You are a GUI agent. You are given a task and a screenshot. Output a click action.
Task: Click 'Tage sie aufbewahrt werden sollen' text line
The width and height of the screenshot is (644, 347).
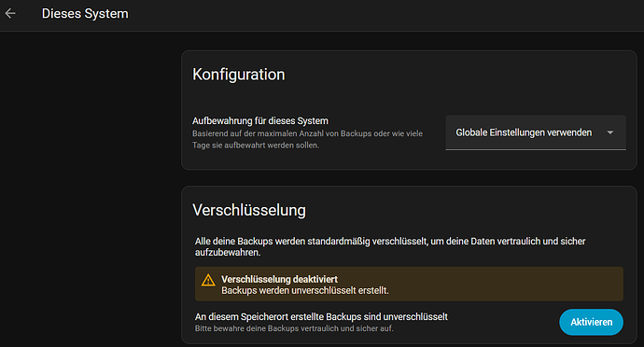tap(256, 146)
